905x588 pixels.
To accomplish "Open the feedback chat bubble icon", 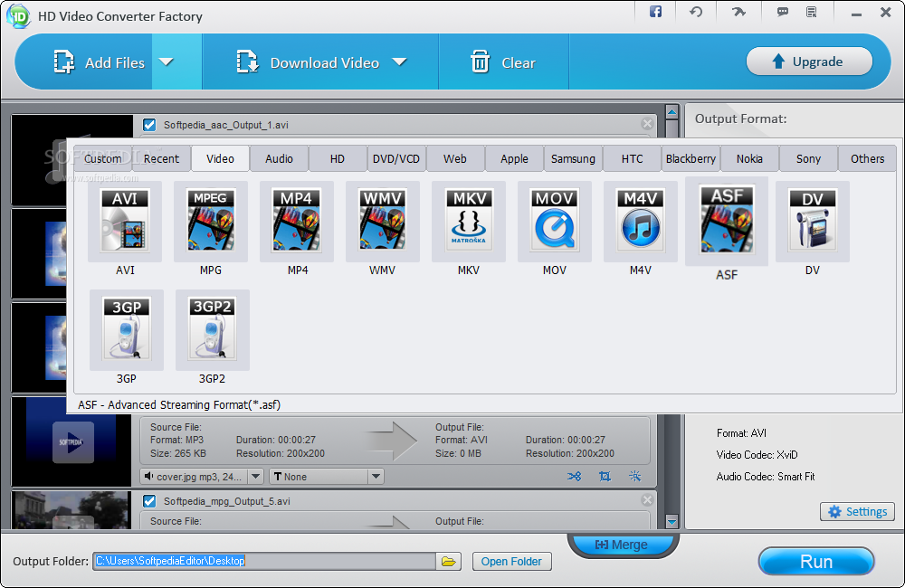I will (x=783, y=12).
